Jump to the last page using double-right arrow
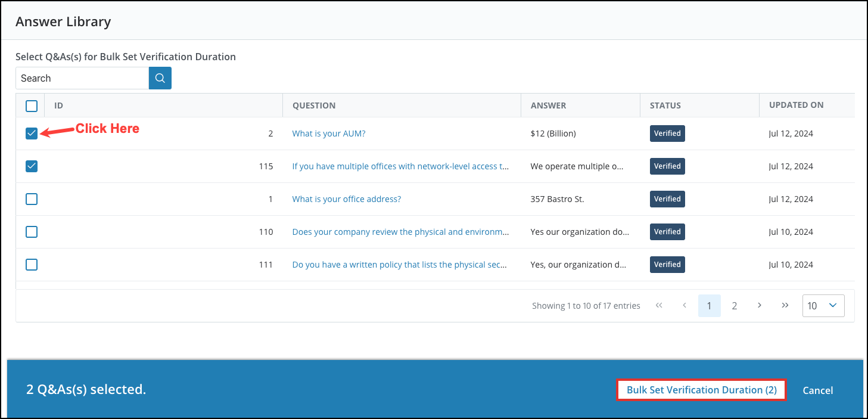The width and height of the screenshot is (868, 419). pyautogui.click(x=785, y=305)
